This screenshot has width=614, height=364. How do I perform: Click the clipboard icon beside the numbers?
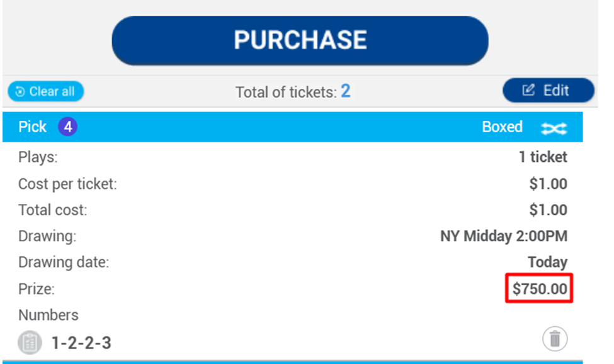(x=30, y=342)
